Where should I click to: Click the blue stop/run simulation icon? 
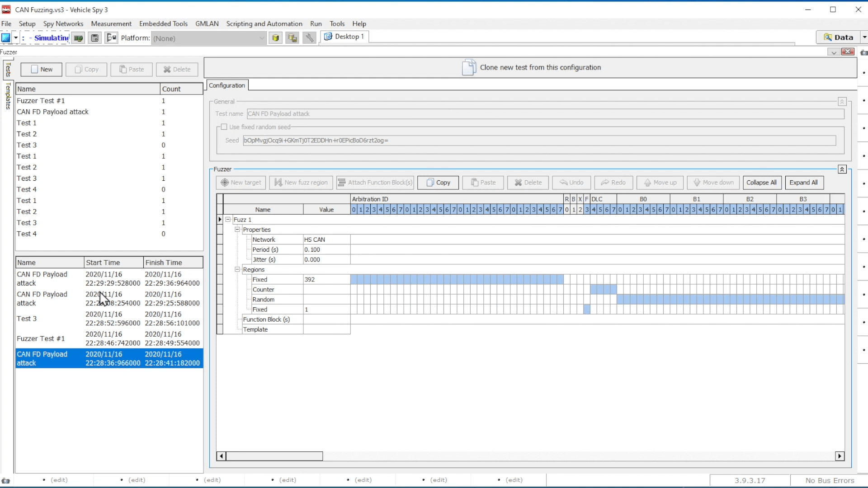[x=5, y=38]
